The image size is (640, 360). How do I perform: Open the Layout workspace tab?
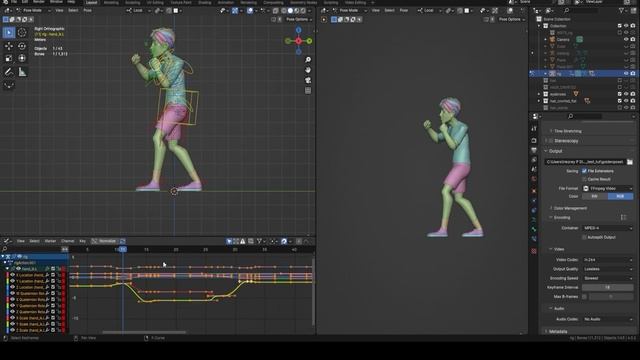(91, 2)
